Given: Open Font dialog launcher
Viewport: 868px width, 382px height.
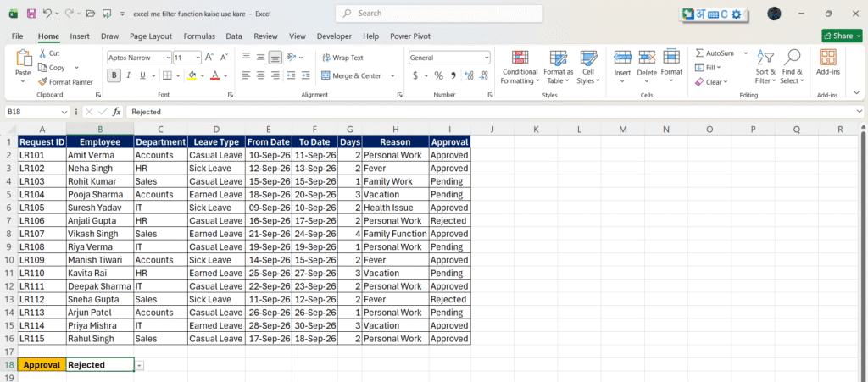Looking at the screenshot, I should pos(231,95).
